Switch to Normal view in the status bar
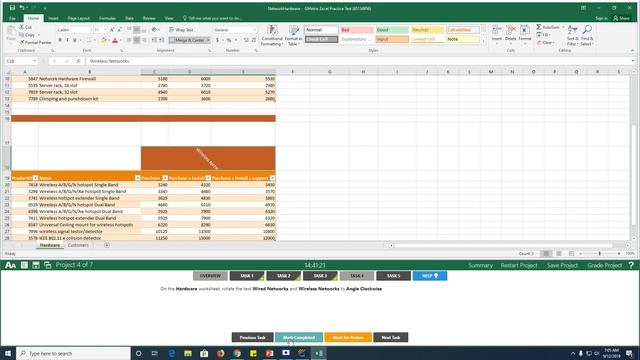Viewport: 640px width, 360px height. coord(546,253)
